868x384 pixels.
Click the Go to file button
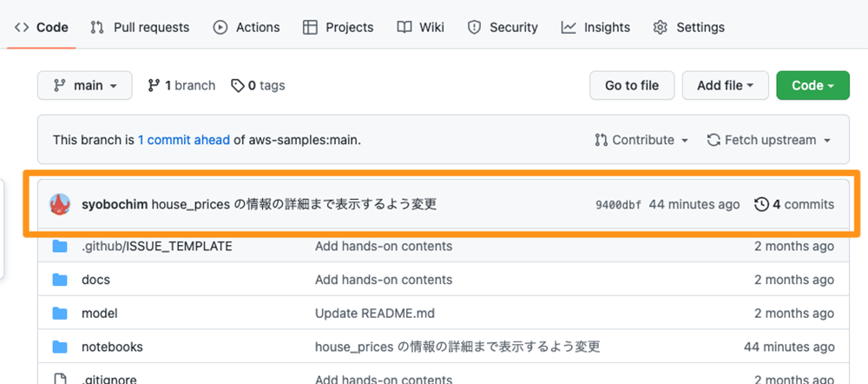(x=632, y=85)
